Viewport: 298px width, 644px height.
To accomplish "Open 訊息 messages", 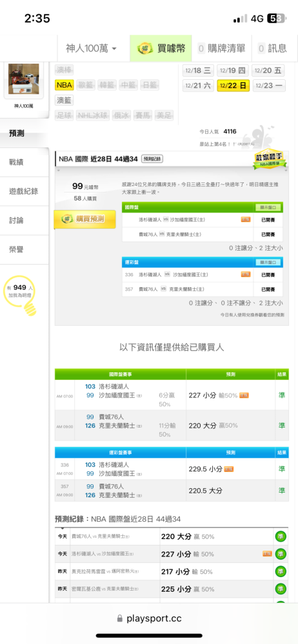I will tap(272, 48).
